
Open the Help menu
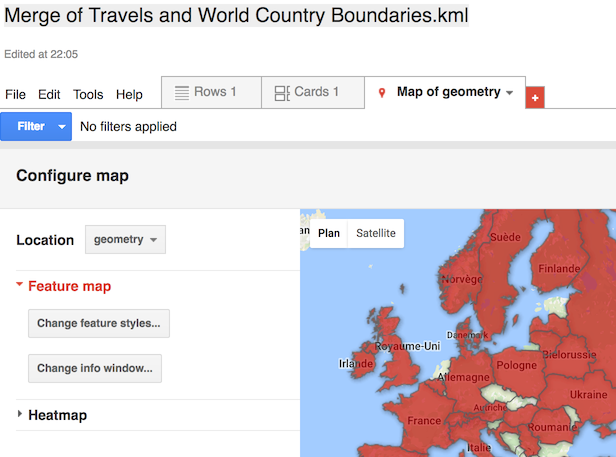(129, 95)
